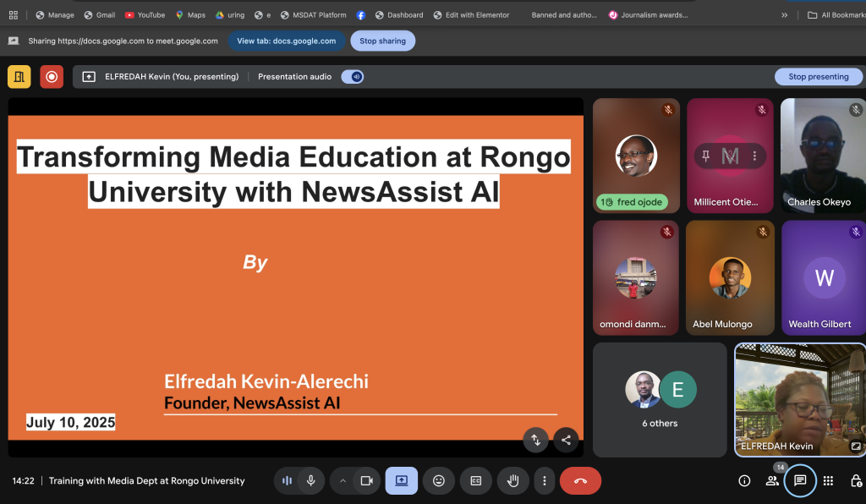
Task: Open the All Bookmarks folder
Action: coord(836,15)
